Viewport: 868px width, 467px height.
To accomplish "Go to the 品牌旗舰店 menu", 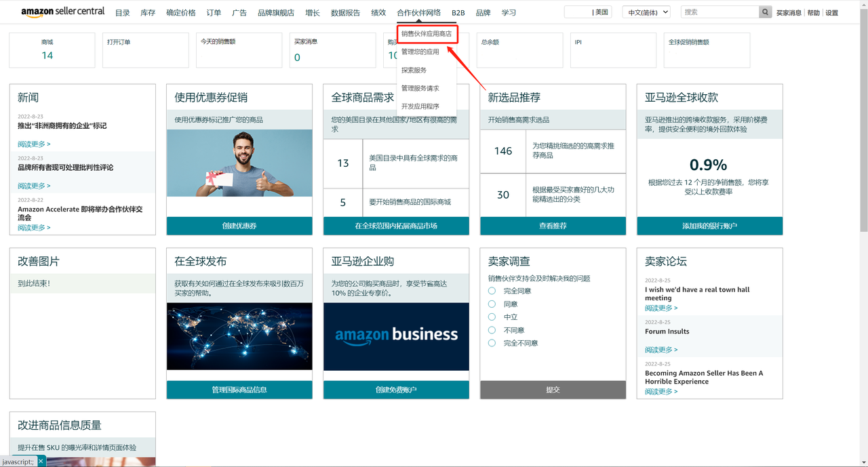I will coord(276,13).
